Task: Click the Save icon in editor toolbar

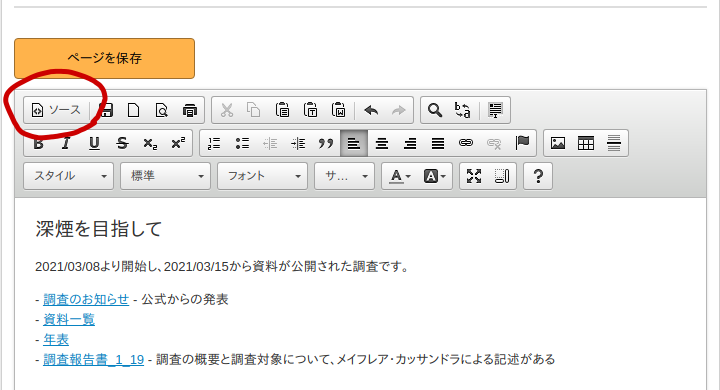Action: pyautogui.click(x=106, y=110)
